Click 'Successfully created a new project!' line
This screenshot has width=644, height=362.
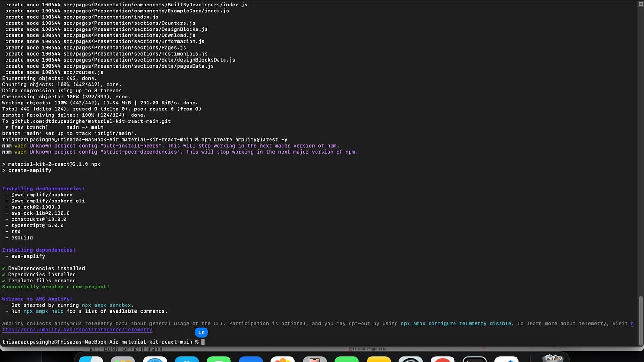coord(56,287)
